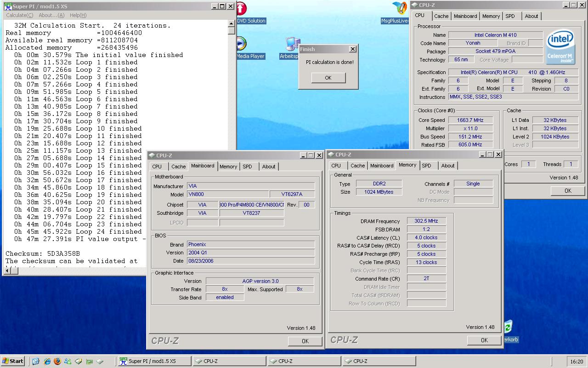Click OK in the Mainboard CPU-Z window
Screen dimensions: 588x368
tap(305, 341)
